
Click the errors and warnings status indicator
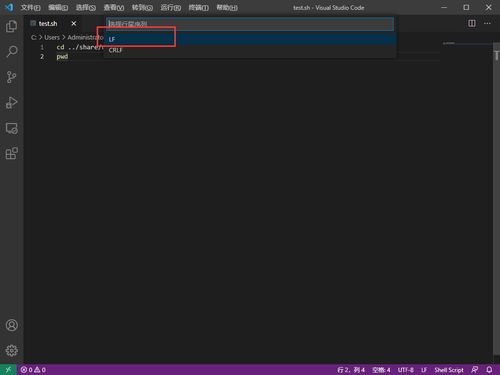tap(33, 370)
